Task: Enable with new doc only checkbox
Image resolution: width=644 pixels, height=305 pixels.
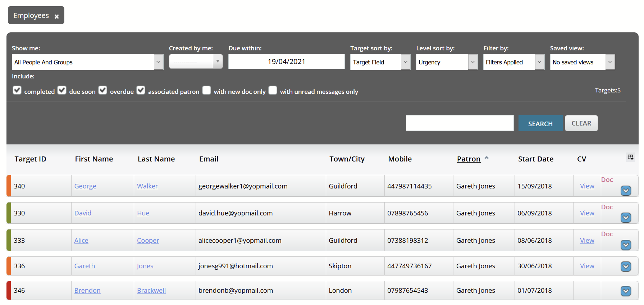Action: click(x=206, y=90)
